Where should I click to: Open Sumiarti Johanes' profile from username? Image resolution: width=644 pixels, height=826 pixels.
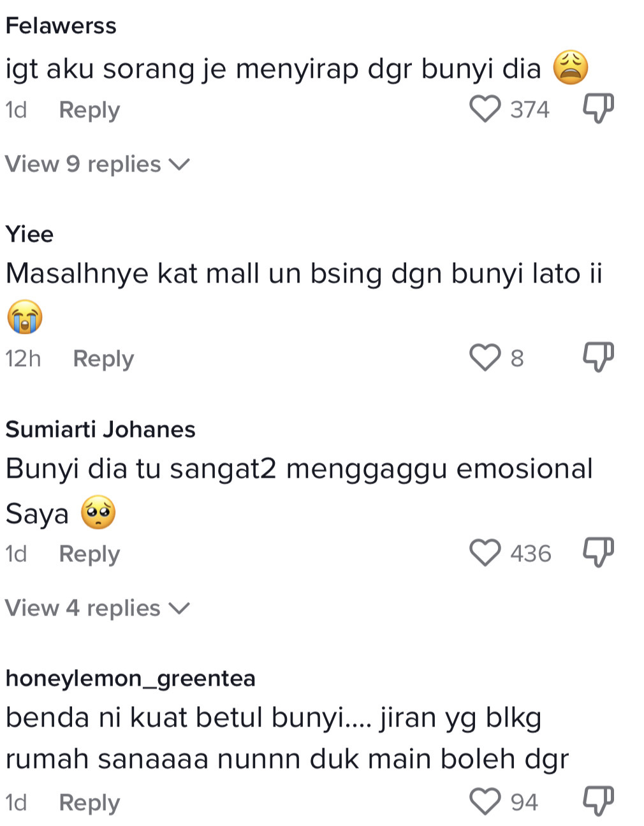pyautogui.click(x=100, y=429)
